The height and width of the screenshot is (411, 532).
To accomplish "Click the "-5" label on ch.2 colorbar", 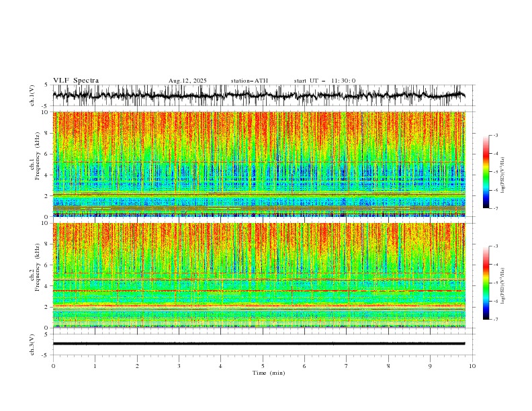I will (495, 283).
